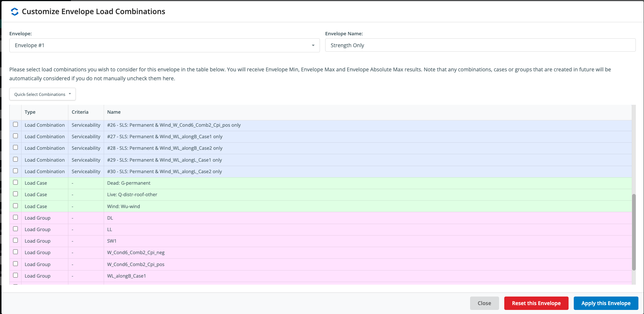The image size is (644, 314).
Task: Select checkbox for #29 WL_alongL_Case1
Action: coord(16,159)
